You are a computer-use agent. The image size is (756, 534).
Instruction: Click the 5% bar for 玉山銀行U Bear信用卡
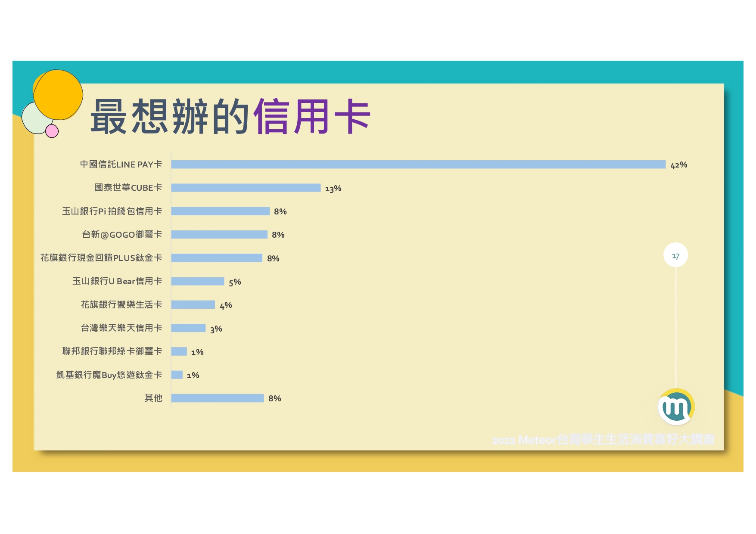point(198,281)
